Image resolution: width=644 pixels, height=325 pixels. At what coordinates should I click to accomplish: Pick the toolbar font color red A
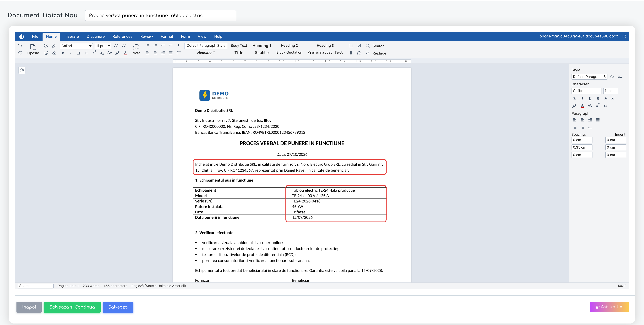[x=125, y=53]
